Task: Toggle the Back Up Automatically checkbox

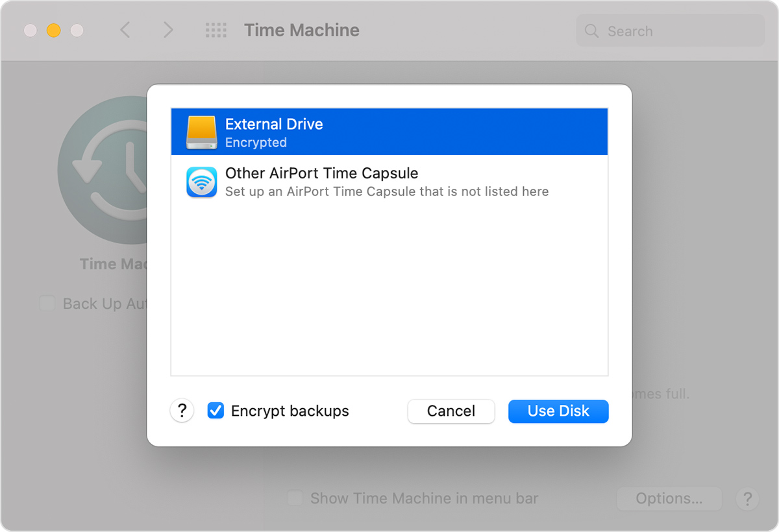Action: coord(47,303)
